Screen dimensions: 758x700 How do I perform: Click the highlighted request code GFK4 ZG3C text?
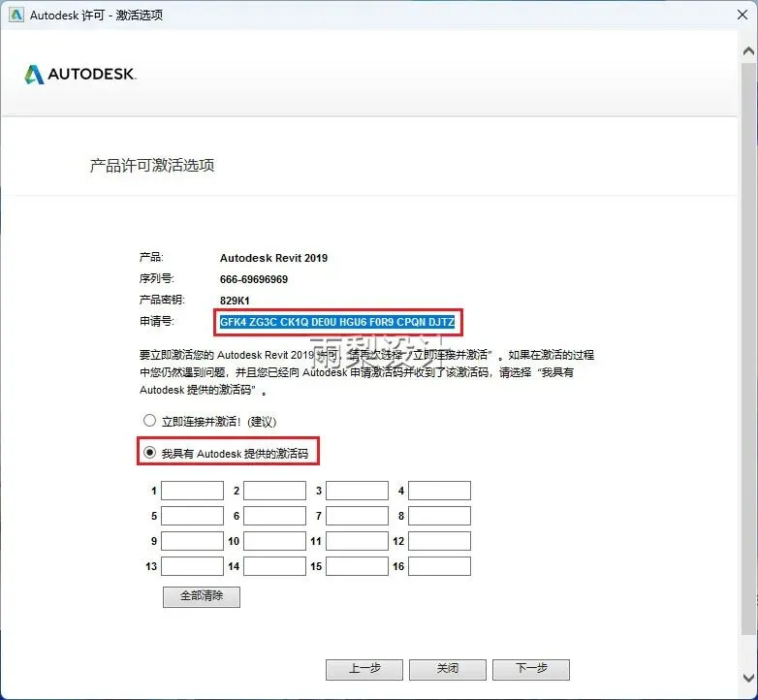(337, 322)
